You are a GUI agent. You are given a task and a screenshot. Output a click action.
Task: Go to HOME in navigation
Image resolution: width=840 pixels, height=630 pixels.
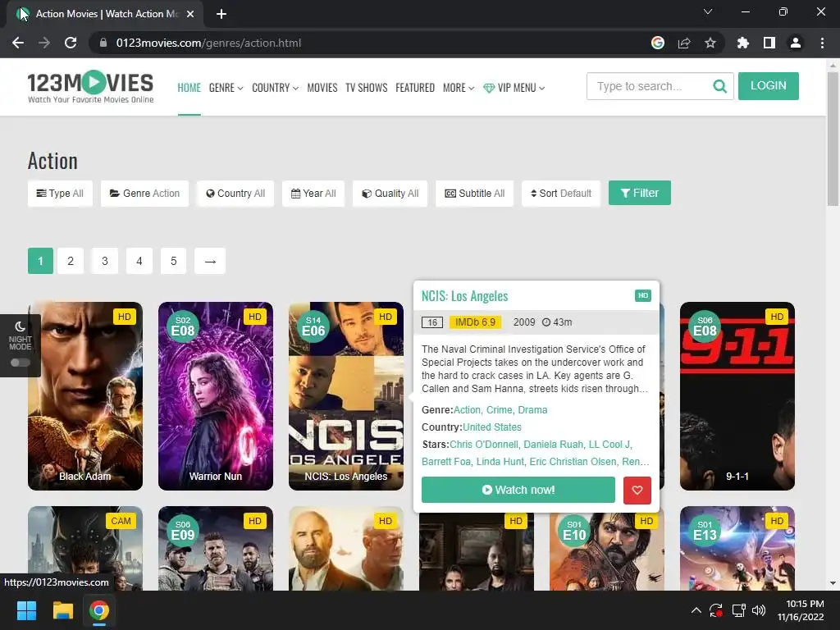click(189, 88)
